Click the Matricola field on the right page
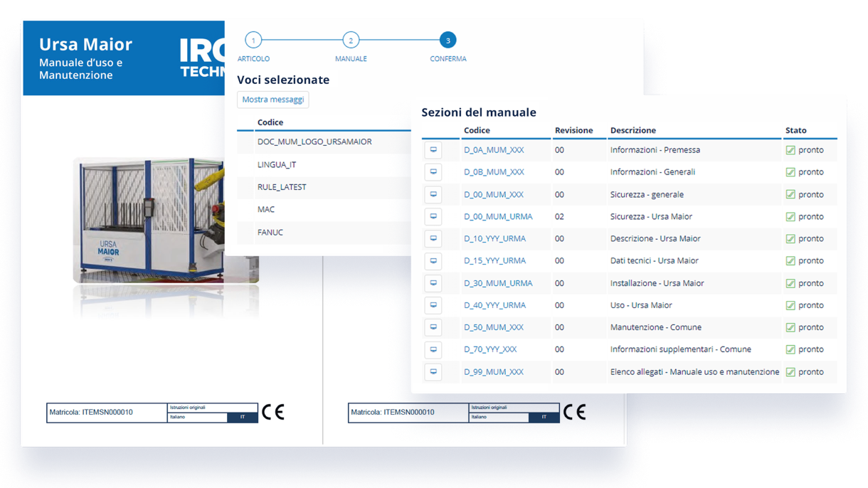Image resolution: width=868 pixels, height=488 pixels. [408, 413]
